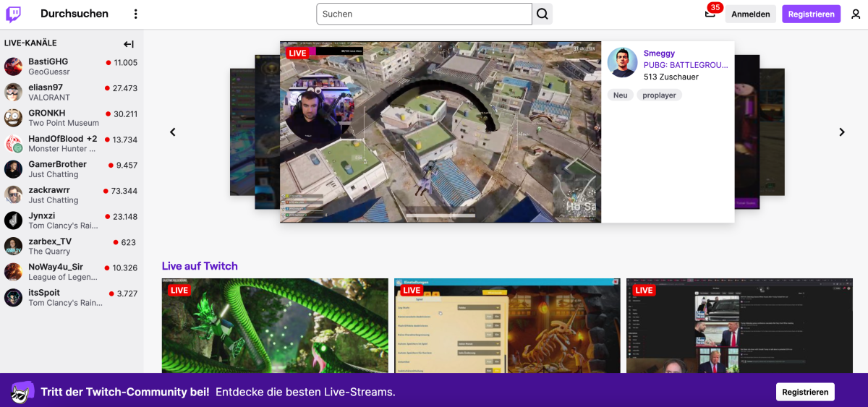Open GamerBrother channel name

tap(57, 165)
